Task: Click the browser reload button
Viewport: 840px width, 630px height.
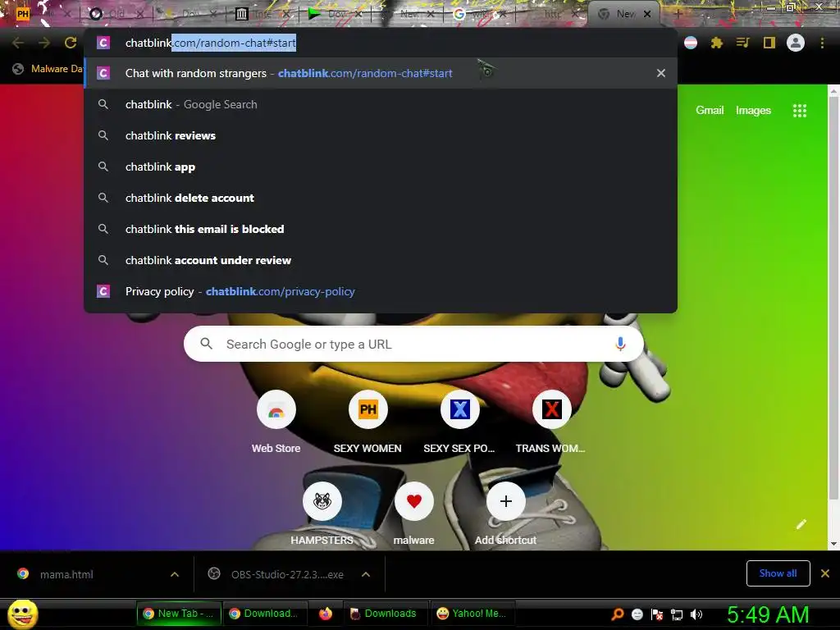Action: [x=71, y=43]
